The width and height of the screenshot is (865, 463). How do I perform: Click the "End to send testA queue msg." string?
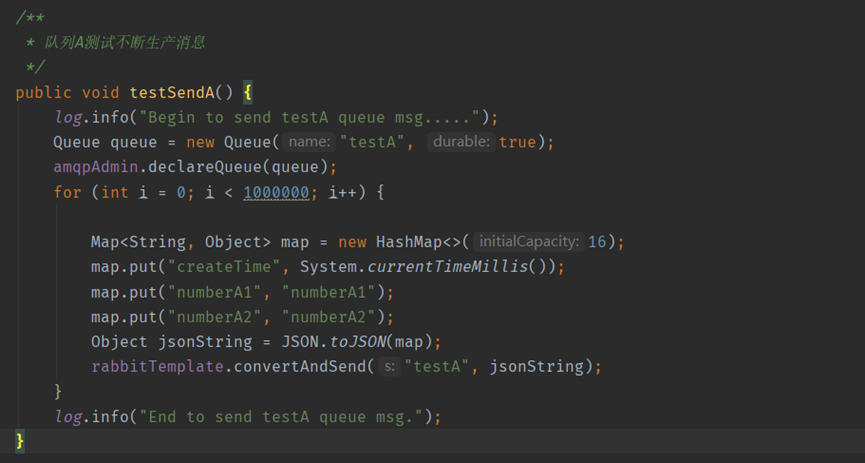coord(290,416)
